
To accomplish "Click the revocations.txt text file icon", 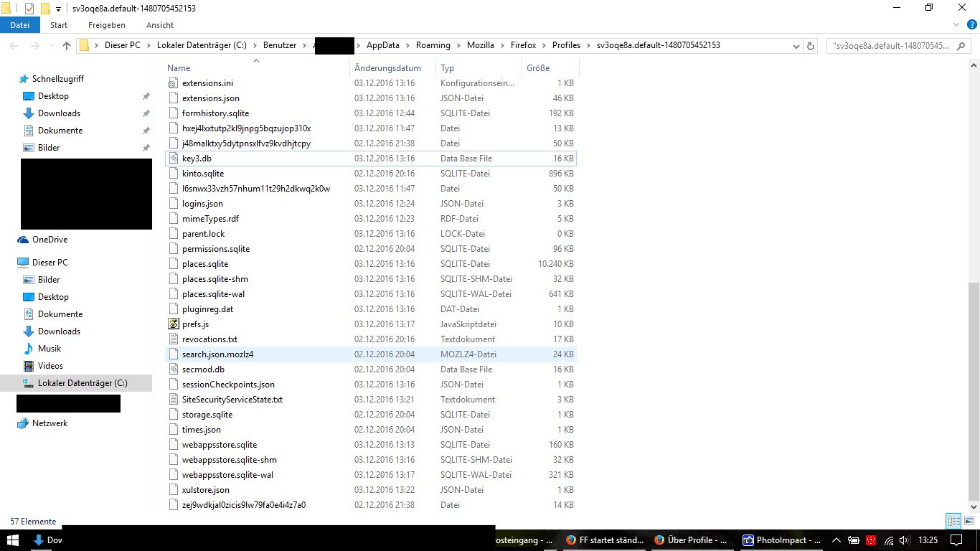I will (173, 339).
